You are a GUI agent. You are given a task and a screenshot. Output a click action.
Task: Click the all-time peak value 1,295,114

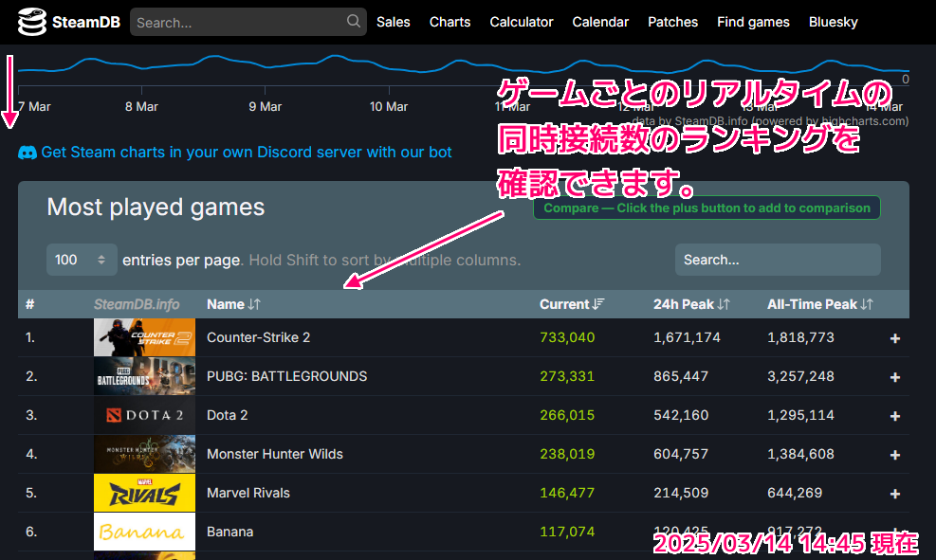coord(800,415)
